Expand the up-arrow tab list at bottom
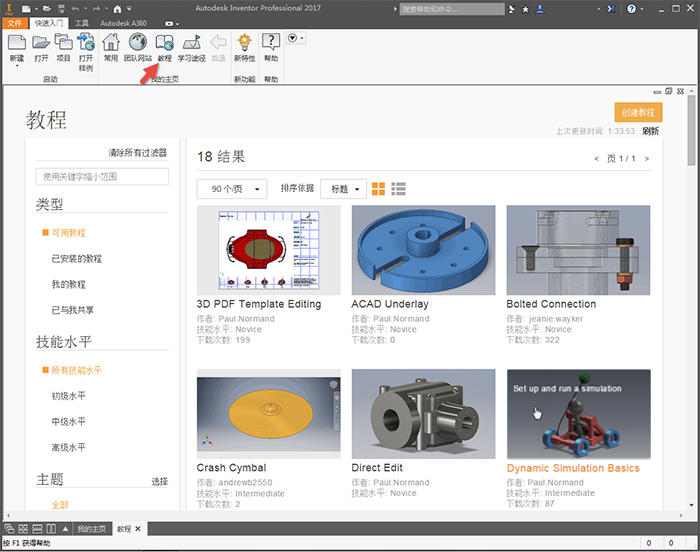 pyautogui.click(x=65, y=529)
